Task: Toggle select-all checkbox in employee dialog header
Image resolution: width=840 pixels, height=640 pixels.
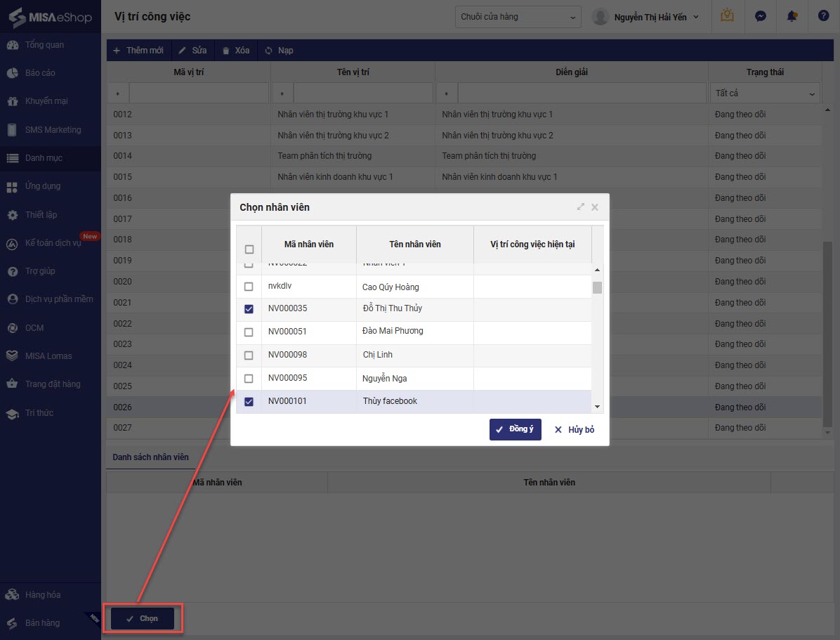Action: click(249, 249)
